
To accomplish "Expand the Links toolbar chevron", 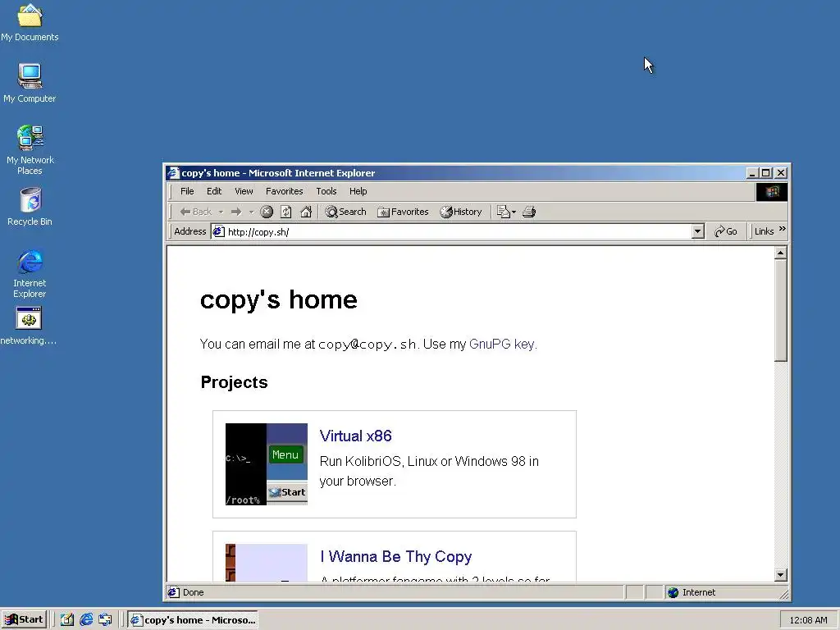I will pyautogui.click(x=782, y=230).
